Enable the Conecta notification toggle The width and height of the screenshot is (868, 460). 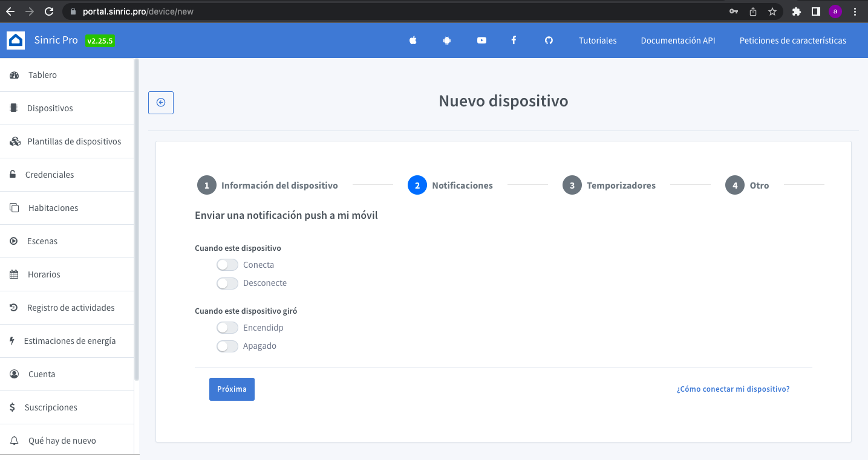(x=227, y=265)
